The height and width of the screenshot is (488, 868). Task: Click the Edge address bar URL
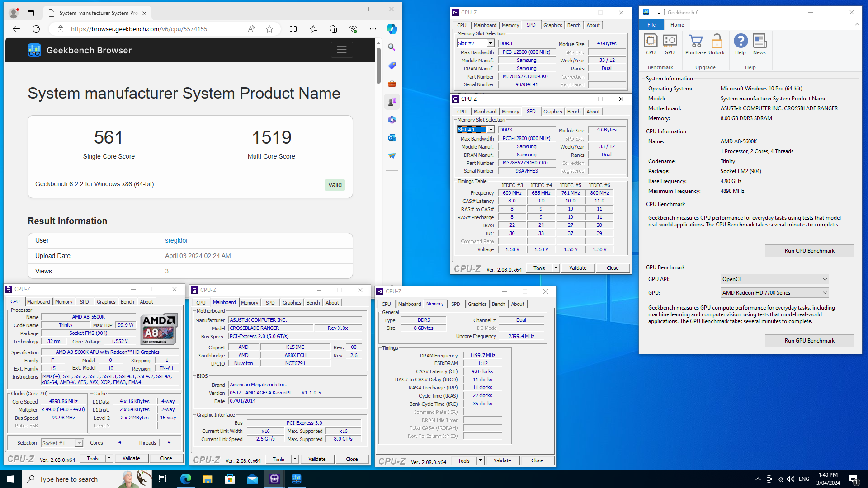point(139,29)
